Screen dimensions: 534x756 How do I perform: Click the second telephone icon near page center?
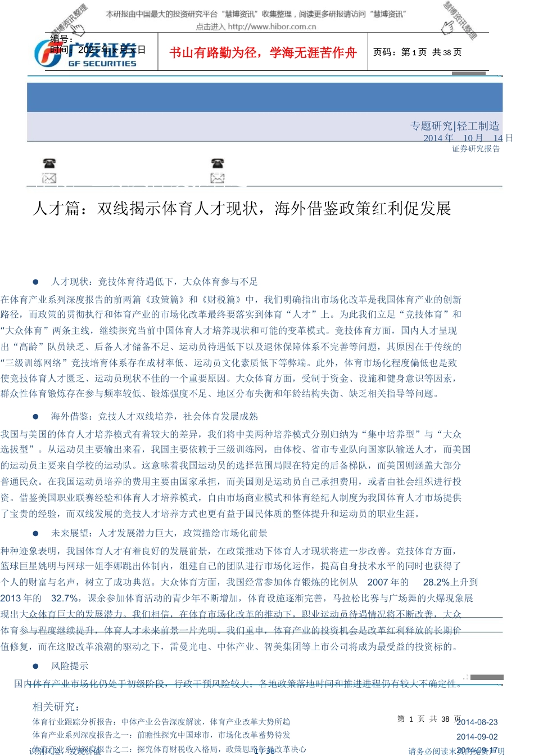[x=218, y=164]
